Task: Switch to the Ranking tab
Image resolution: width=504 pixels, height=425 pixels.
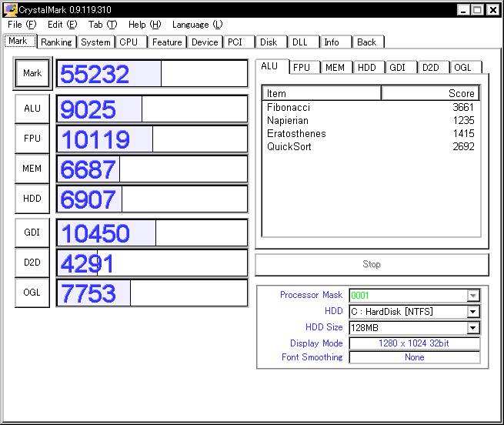Action: 57,42
